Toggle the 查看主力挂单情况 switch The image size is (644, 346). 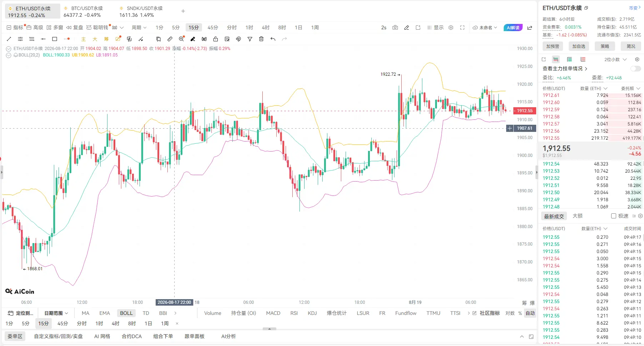[635, 69]
